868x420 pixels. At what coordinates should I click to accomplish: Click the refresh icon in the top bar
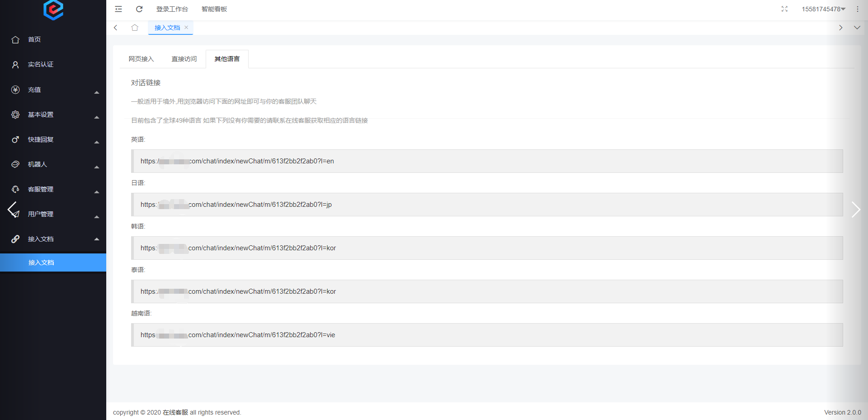pos(139,9)
